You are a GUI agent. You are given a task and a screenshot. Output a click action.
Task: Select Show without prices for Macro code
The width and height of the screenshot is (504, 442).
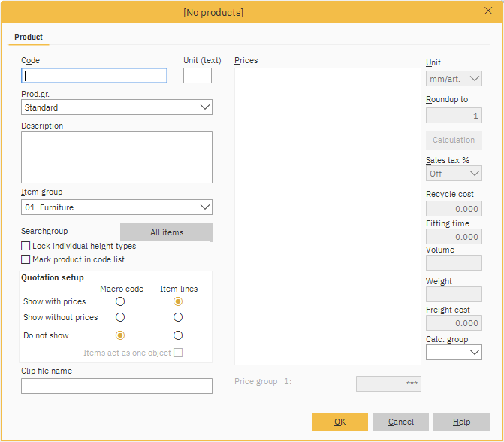click(x=120, y=317)
